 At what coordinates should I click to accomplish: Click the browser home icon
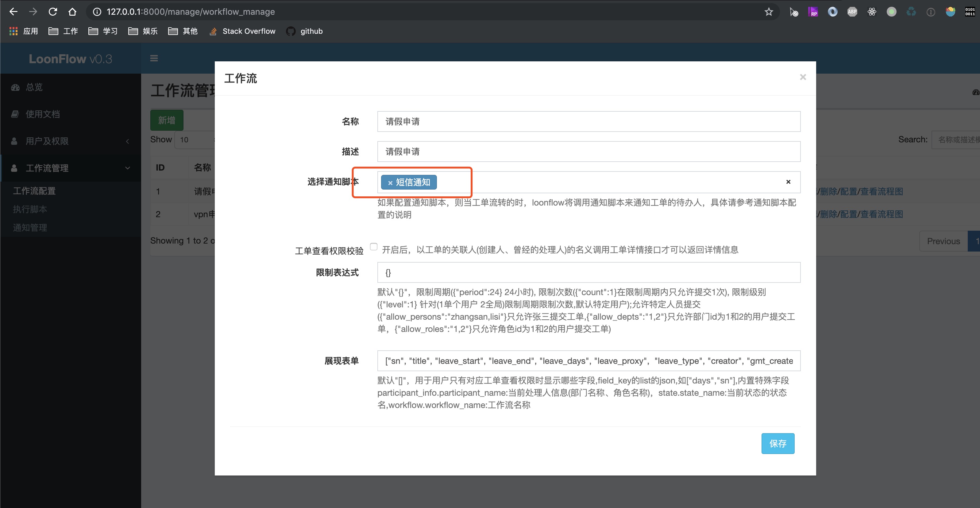pos(72,11)
